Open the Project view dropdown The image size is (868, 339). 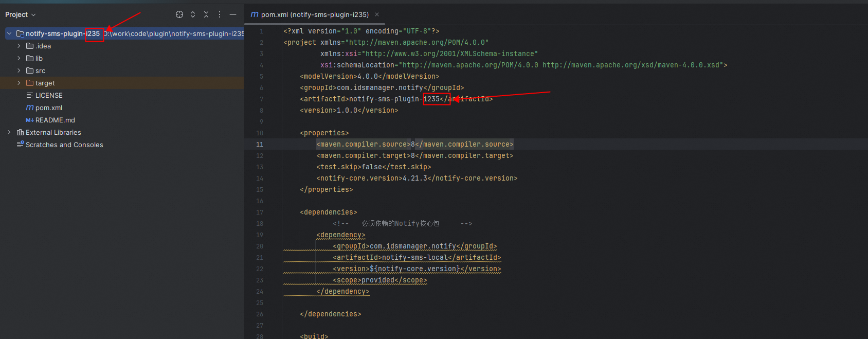21,14
